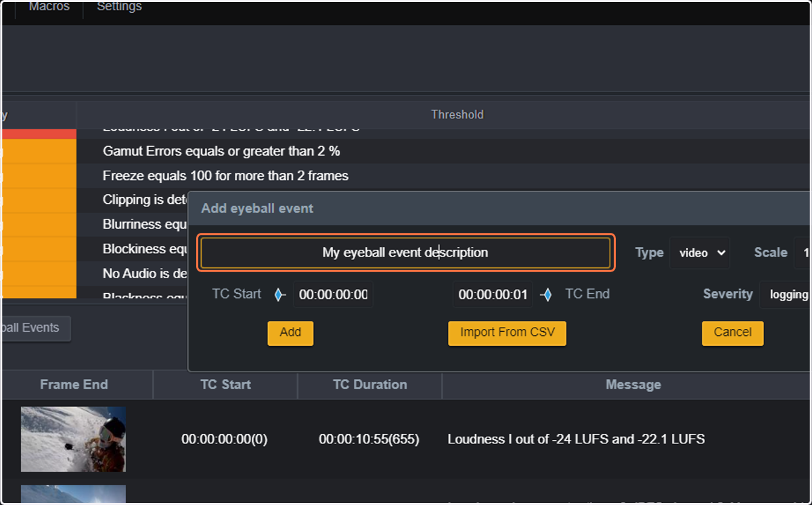Click the diamond icon next to TC Start
The width and height of the screenshot is (812, 505).
(279, 294)
